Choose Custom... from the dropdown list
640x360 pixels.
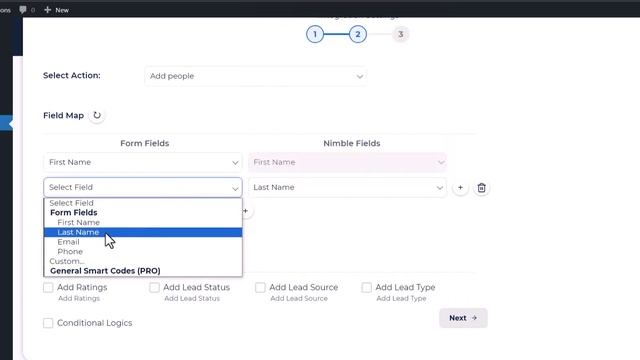(x=143, y=261)
